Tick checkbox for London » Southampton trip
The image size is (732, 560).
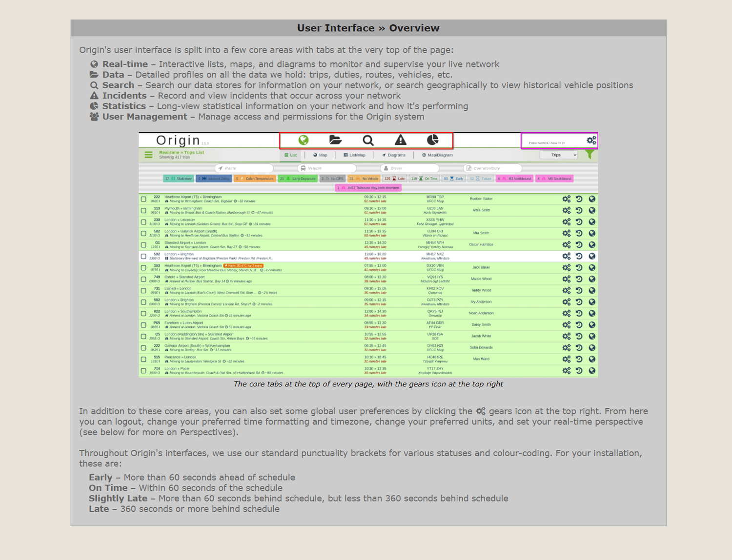click(x=143, y=314)
